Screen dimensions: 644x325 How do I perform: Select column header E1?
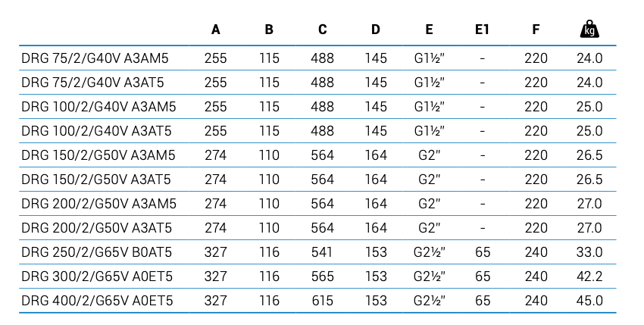click(x=482, y=30)
